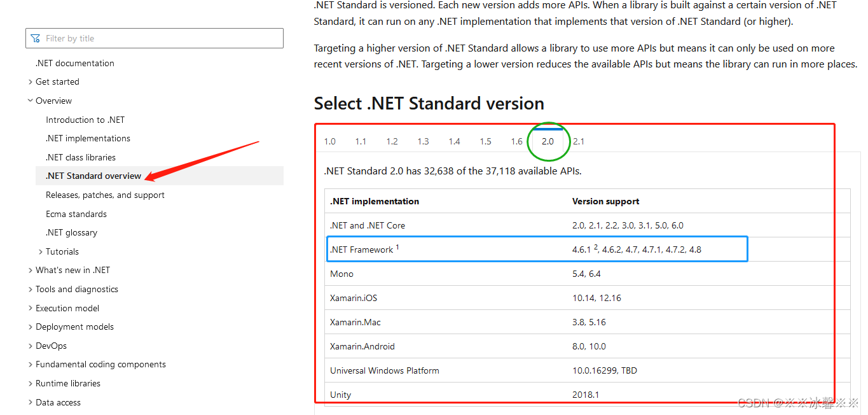Open .NET documentation link
868x415 pixels.
tap(75, 63)
